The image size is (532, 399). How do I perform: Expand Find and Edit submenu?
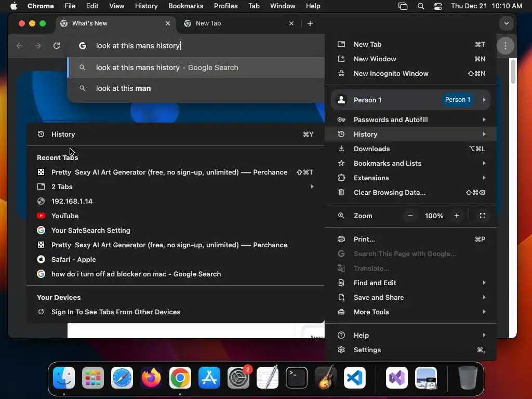pos(411,283)
